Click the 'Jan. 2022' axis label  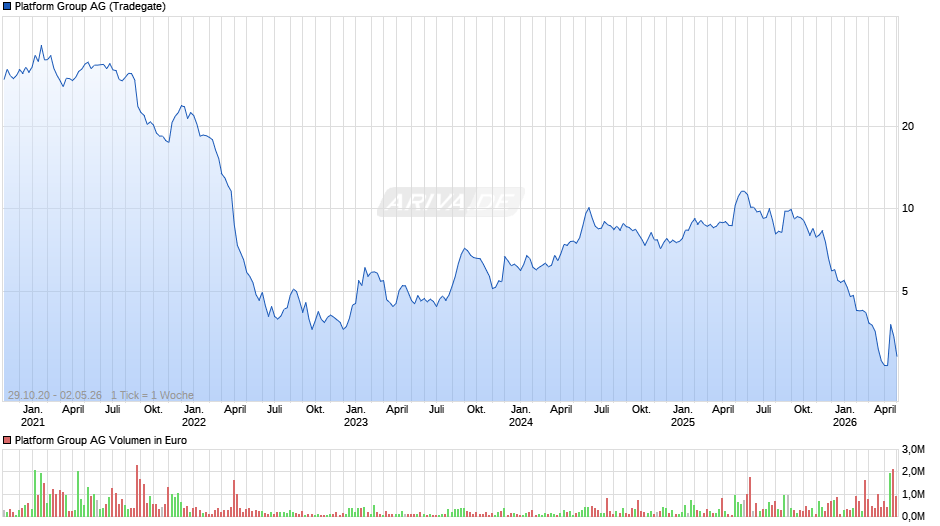pos(194,416)
